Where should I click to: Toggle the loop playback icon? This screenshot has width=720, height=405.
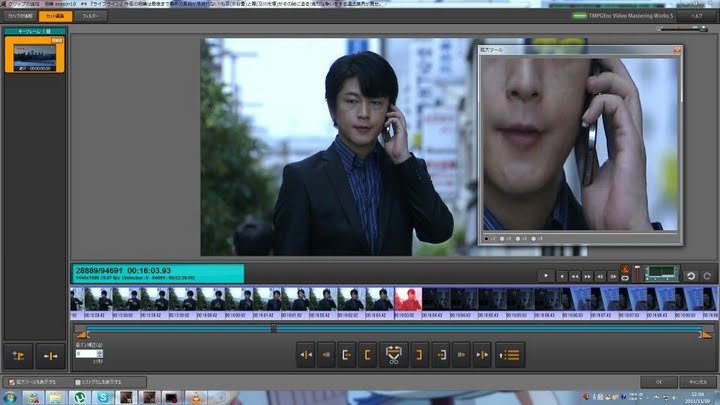pos(625,278)
